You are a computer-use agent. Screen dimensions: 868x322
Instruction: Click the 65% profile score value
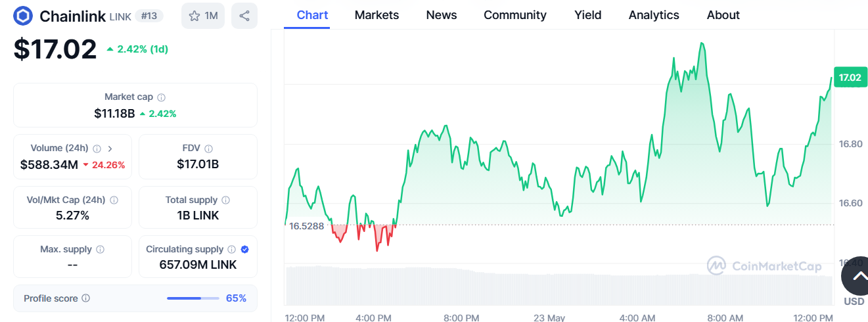pyautogui.click(x=236, y=298)
